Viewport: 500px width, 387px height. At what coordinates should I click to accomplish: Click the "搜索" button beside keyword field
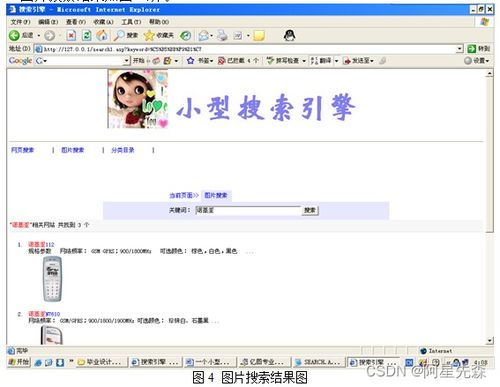point(310,210)
